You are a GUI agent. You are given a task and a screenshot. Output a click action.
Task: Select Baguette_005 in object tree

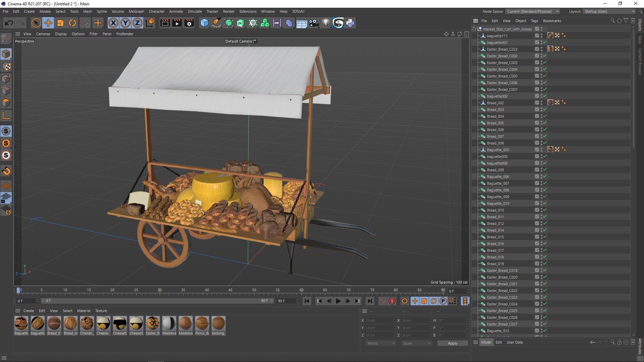[x=498, y=150]
